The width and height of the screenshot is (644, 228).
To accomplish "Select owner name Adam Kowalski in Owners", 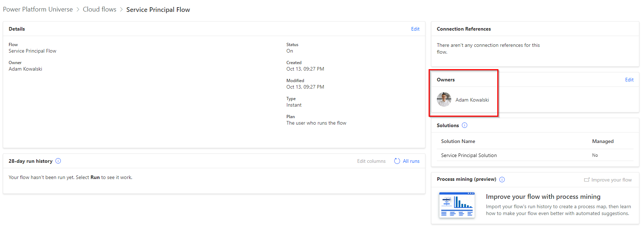I will [x=472, y=100].
